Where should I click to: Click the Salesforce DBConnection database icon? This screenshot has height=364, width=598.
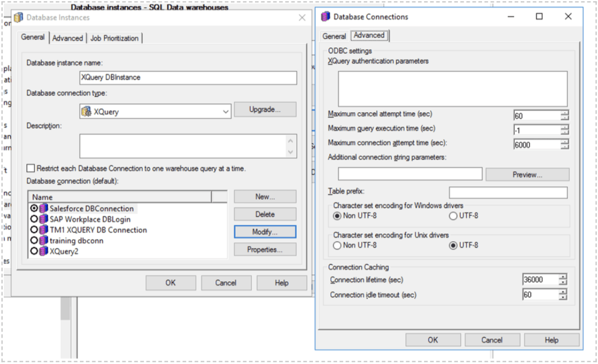pos(44,208)
